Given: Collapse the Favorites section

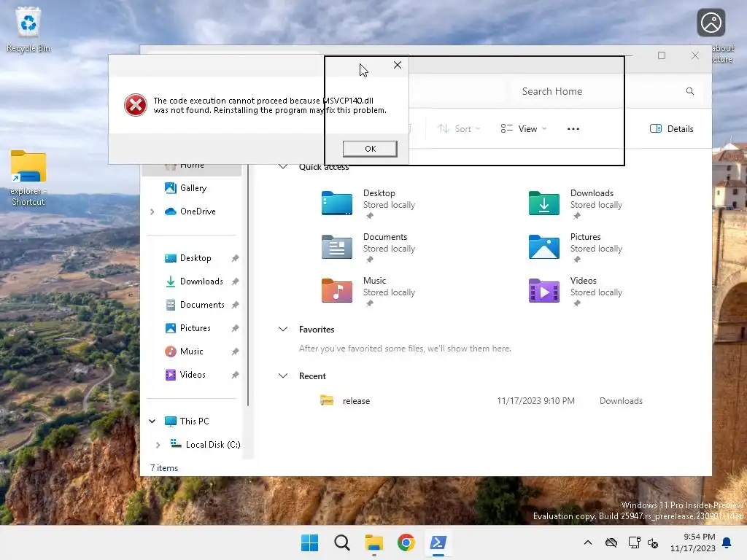Looking at the screenshot, I should [x=283, y=329].
